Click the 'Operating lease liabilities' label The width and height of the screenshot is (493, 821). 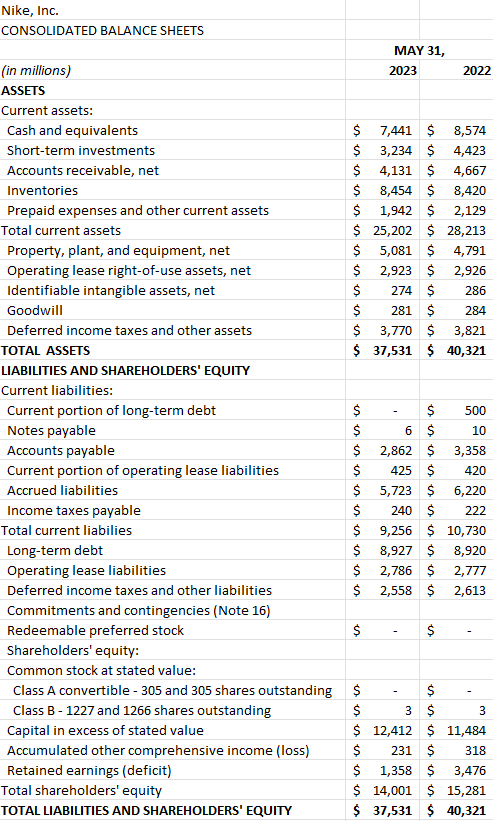(x=86, y=570)
